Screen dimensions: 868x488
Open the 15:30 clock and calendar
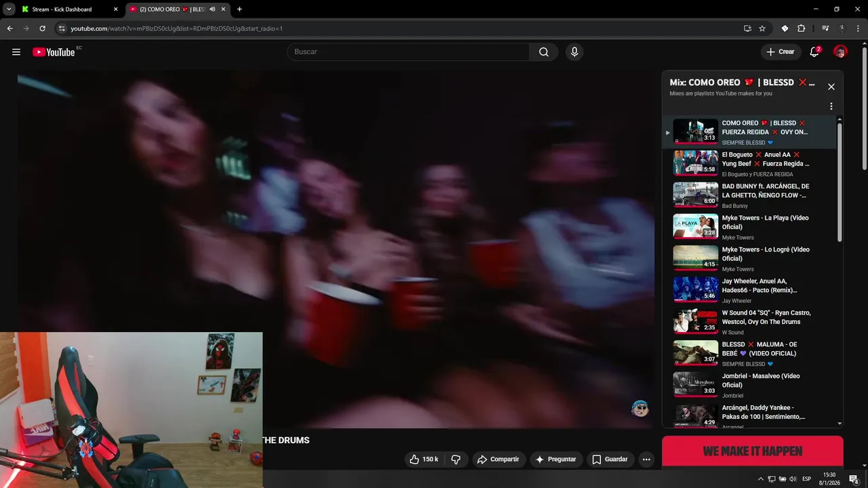[829, 479]
